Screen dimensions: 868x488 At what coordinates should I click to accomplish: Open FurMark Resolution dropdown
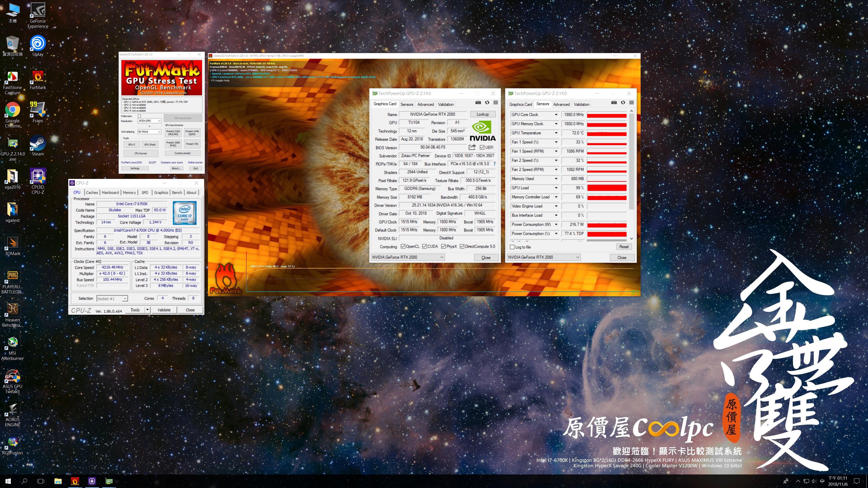(x=149, y=121)
